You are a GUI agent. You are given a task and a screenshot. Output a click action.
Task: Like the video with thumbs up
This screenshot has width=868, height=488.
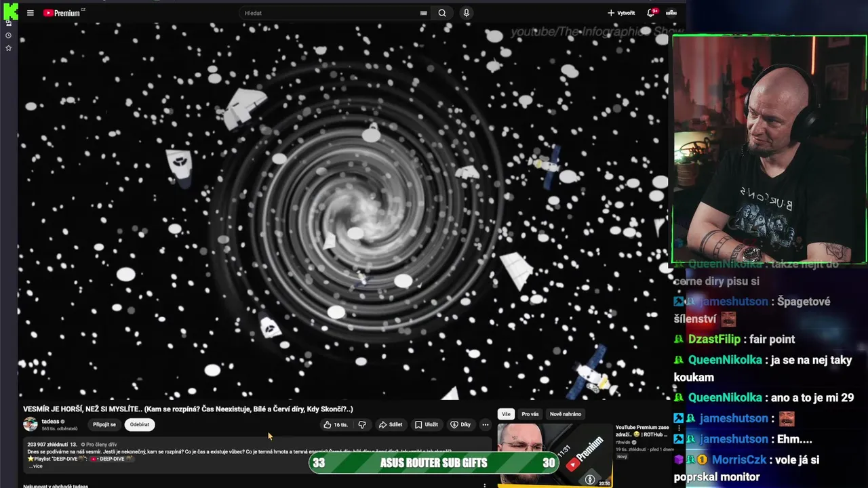[x=336, y=424]
